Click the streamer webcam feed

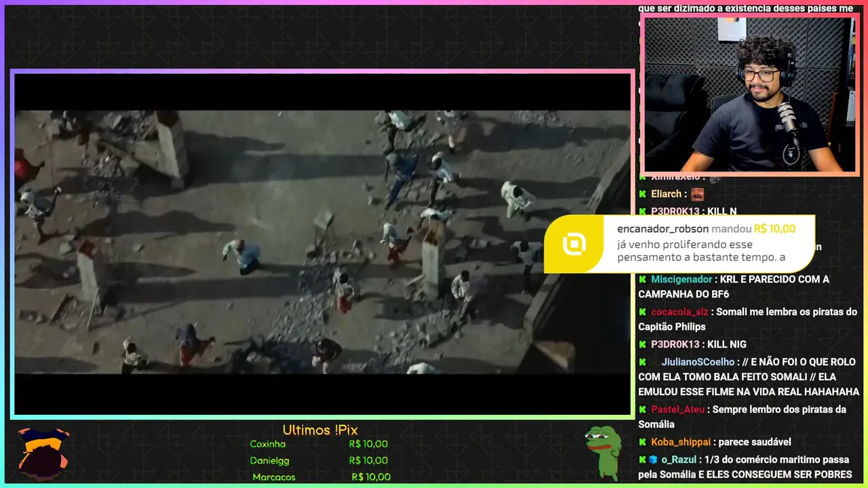749,94
